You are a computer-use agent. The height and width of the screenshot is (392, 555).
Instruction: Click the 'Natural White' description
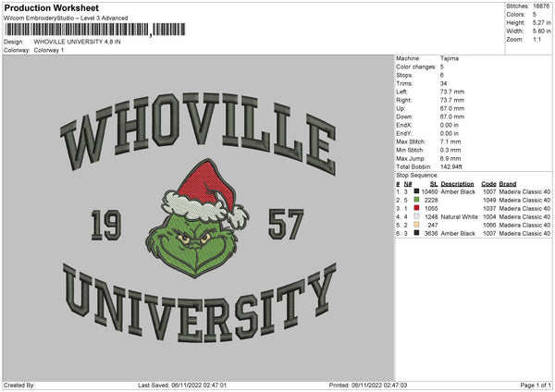(x=460, y=217)
